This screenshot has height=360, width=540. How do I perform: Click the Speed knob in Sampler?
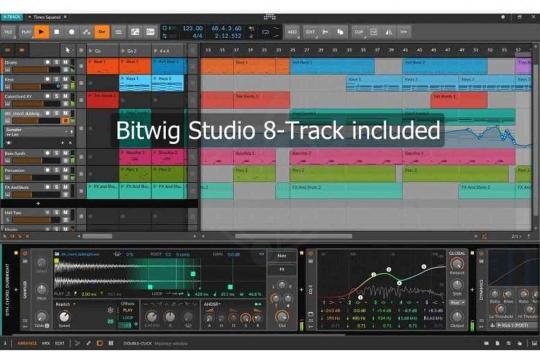pos(64,317)
